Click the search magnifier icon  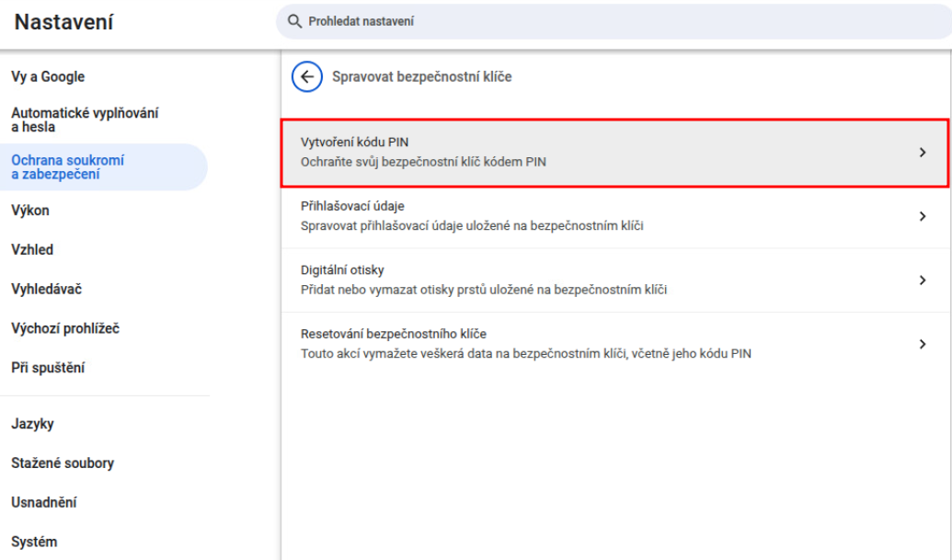pos(295,22)
